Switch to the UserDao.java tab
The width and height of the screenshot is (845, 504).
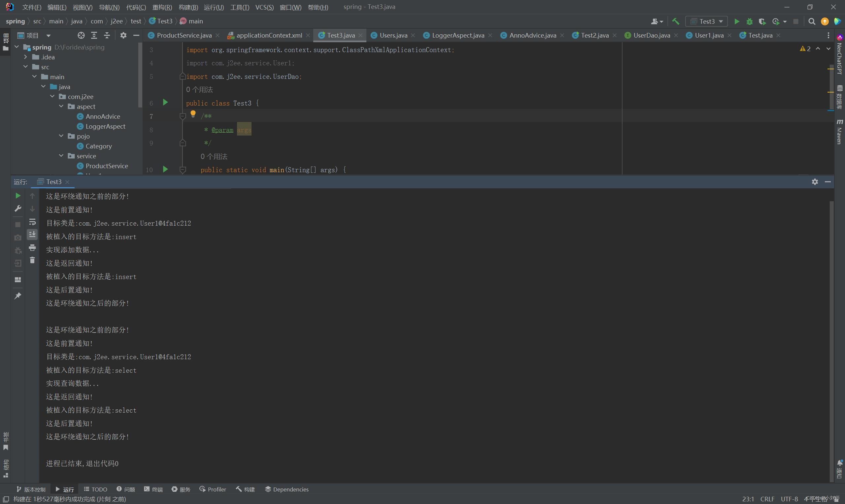[x=651, y=35]
